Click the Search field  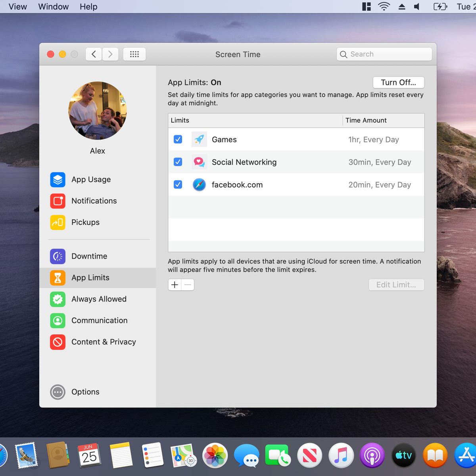point(384,54)
